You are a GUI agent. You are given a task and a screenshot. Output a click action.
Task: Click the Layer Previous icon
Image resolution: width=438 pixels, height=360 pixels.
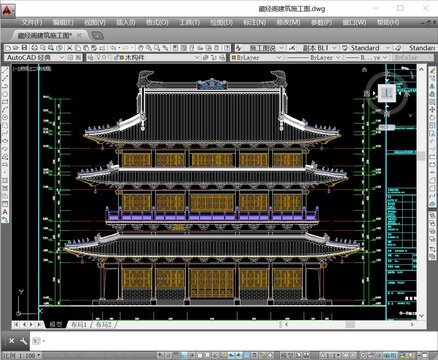(x=214, y=58)
